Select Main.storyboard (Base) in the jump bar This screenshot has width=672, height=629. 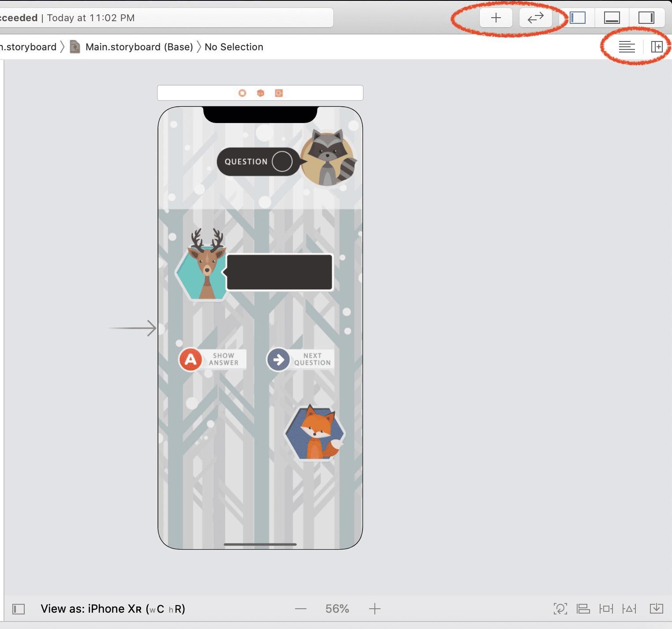click(139, 47)
